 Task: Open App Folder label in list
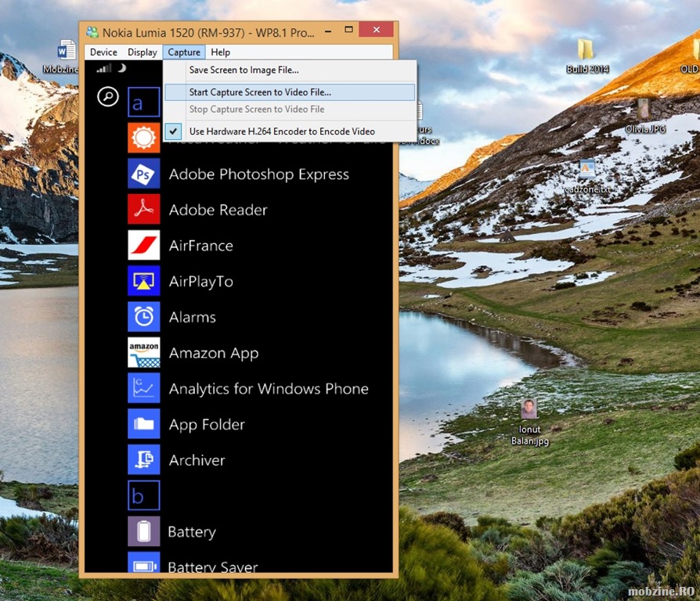click(207, 425)
